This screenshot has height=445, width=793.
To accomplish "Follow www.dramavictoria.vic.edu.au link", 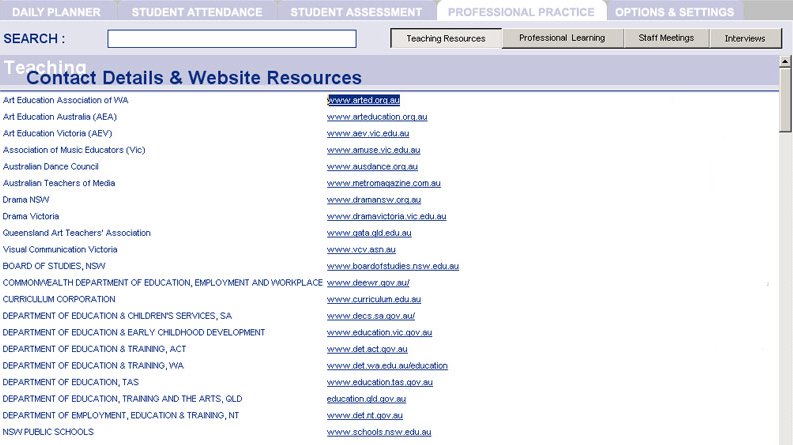I will click(386, 216).
